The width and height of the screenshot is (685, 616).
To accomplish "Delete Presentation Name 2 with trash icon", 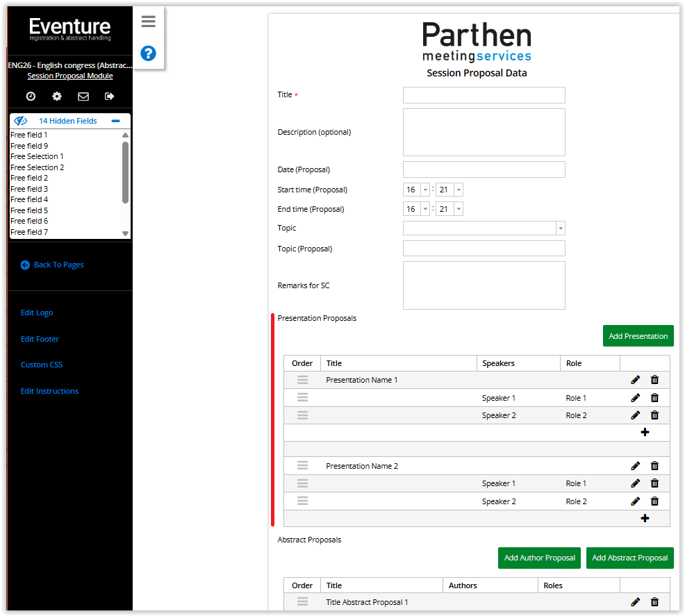I will click(654, 466).
